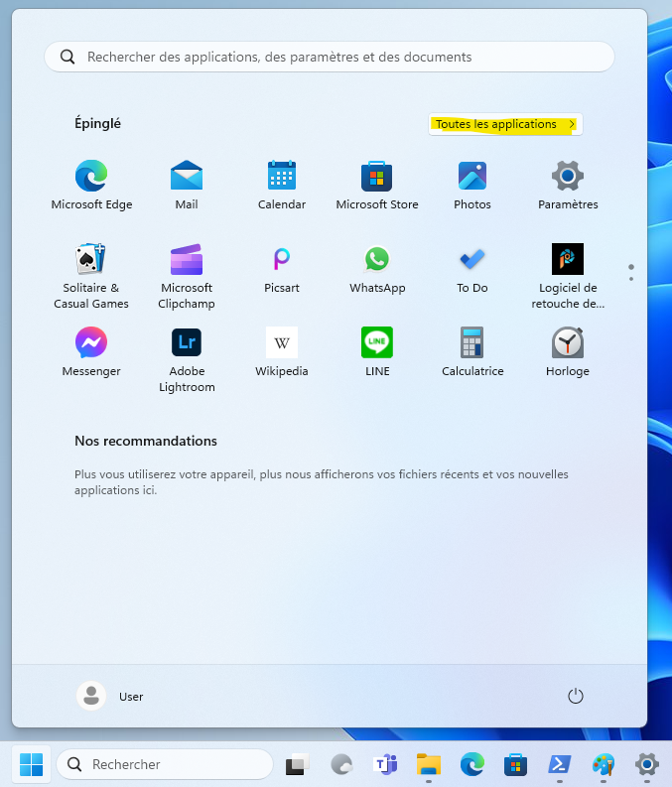This screenshot has width=672, height=787.
Task: Open Microsoft Store from taskbar
Action: pyautogui.click(x=515, y=764)
